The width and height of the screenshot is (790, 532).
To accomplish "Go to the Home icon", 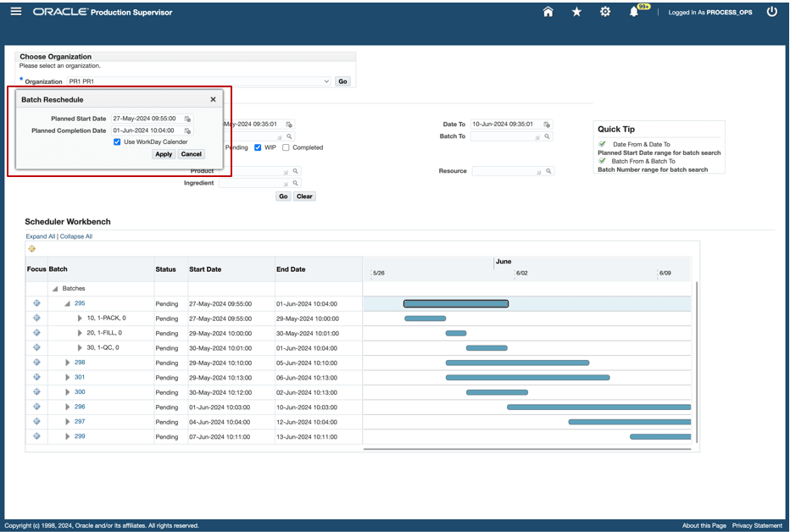I will 548,12.
